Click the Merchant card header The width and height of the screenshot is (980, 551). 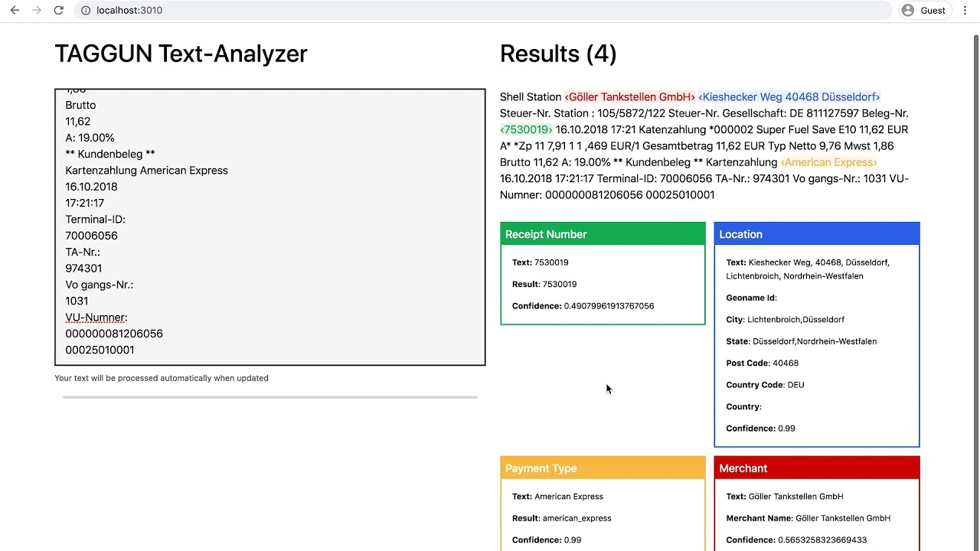(x=817, y=468)
